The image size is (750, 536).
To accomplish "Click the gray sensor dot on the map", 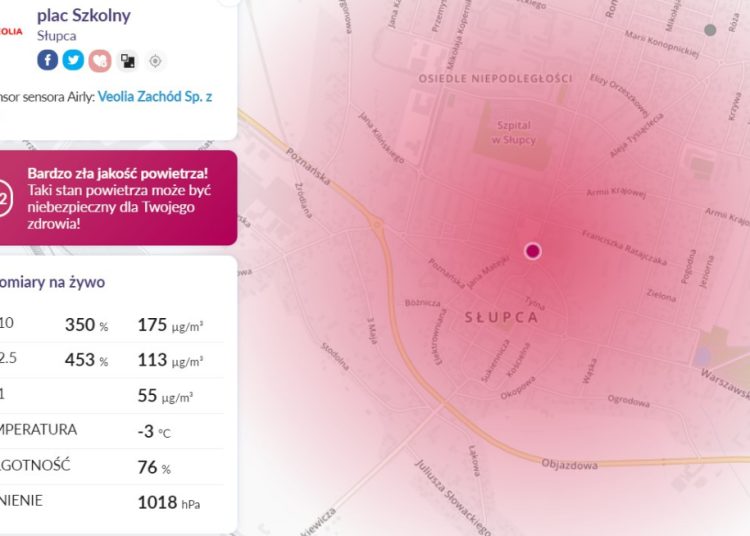I will tap(710, 30).
